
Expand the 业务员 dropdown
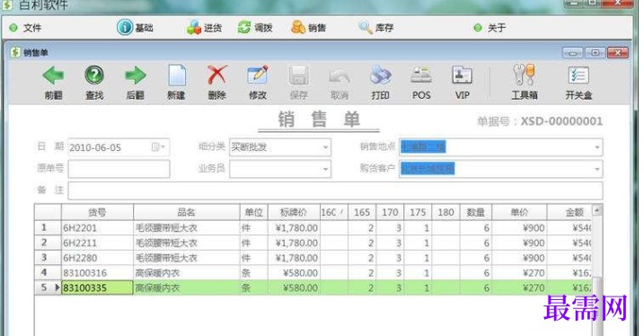coord(325,169)
